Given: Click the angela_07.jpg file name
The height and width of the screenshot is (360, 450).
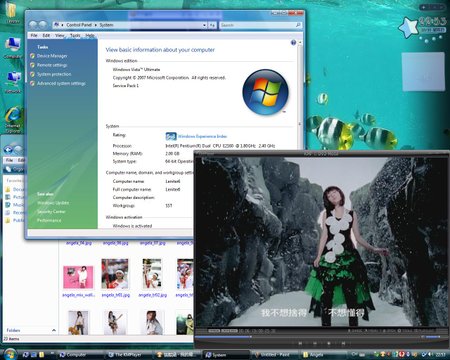Looking at the screenshot, I should coord(152,243).
